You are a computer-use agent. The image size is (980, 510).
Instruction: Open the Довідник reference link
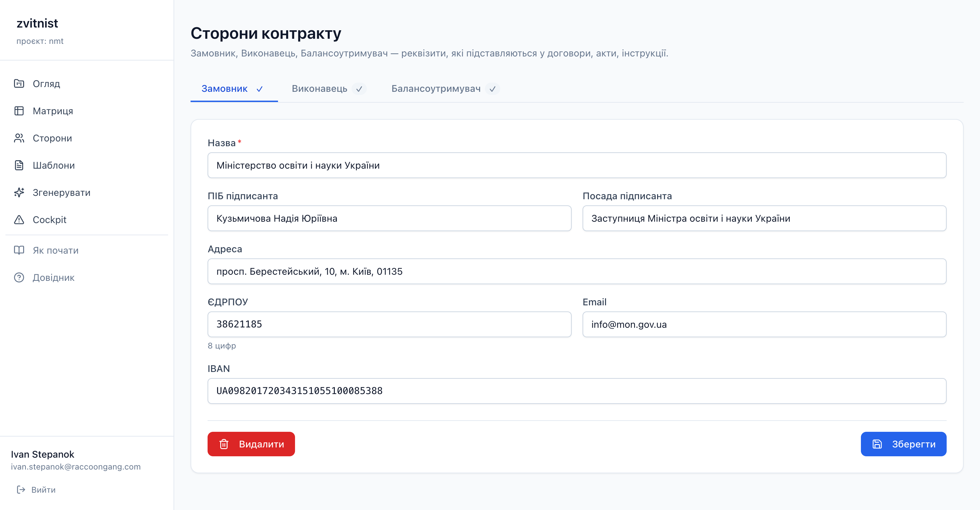[x=87, y=277]
